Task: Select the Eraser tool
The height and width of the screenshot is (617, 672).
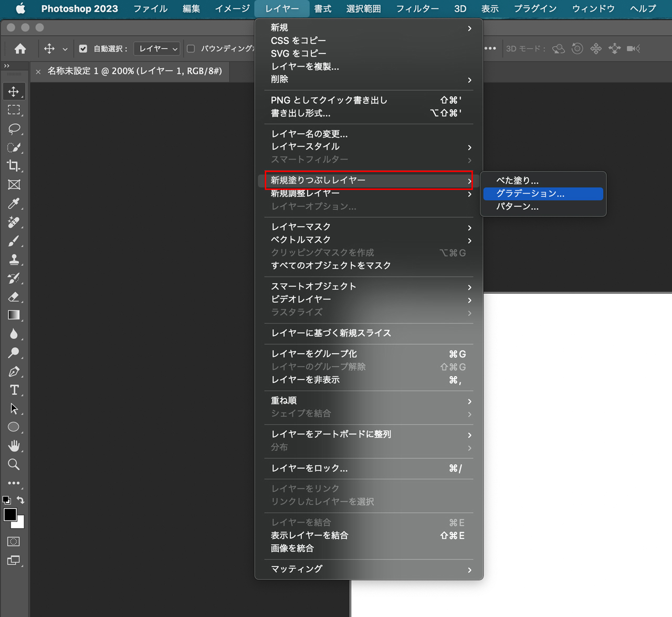Action: (14, 297)
